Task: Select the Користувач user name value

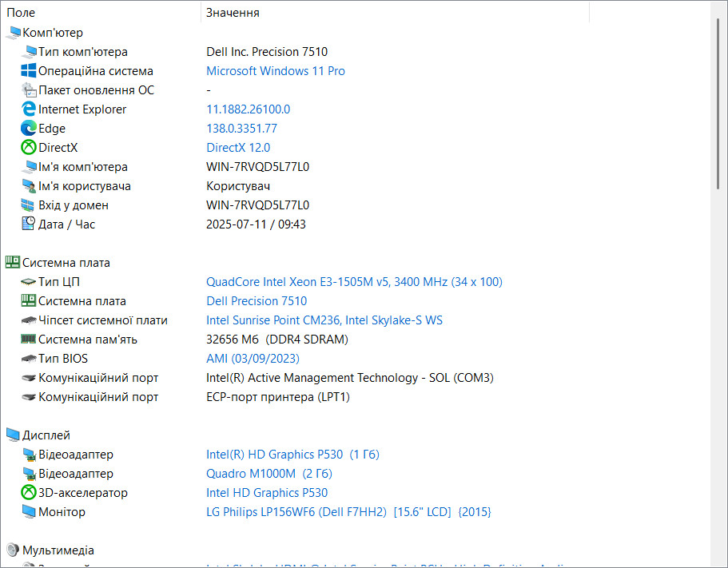Action: (237, 185)
